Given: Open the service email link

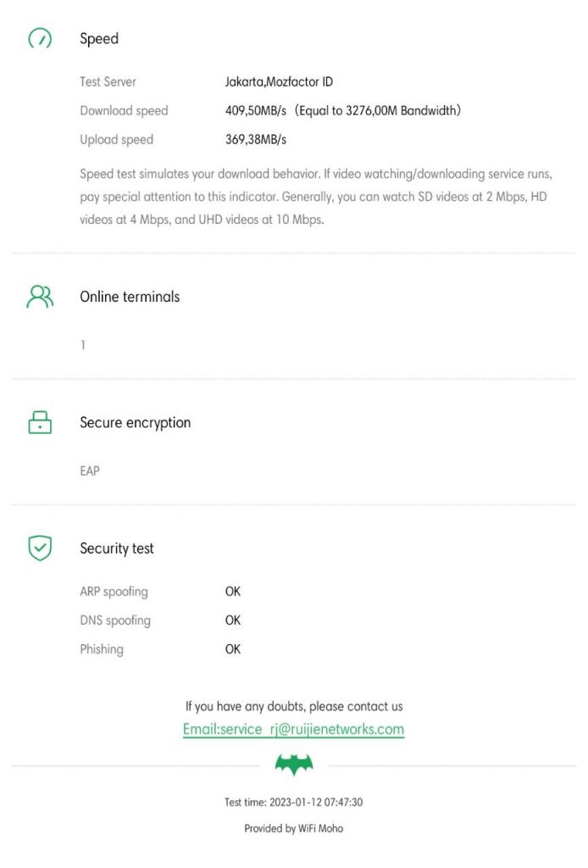Looking at the screenshot, I should click(293, 729).
